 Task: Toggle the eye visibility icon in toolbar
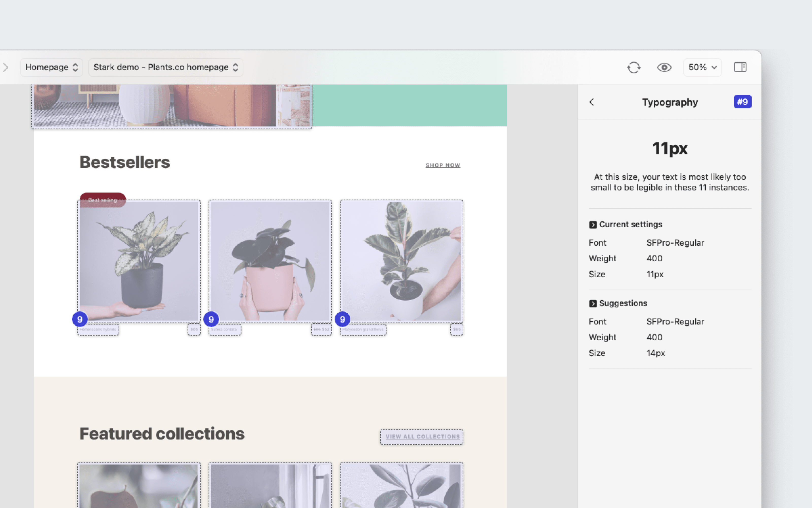point(664,67)
